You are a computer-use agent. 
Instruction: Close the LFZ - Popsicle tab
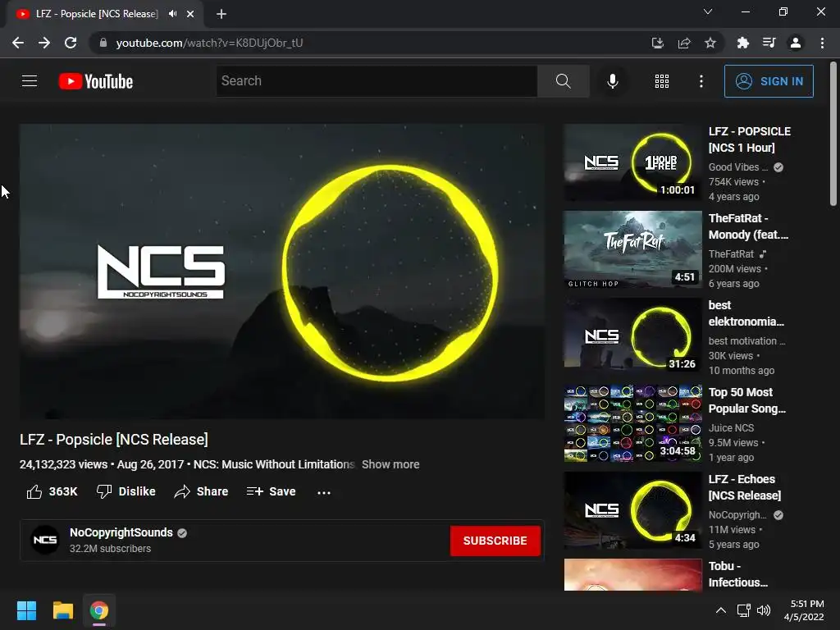click(x=190, y=14)
